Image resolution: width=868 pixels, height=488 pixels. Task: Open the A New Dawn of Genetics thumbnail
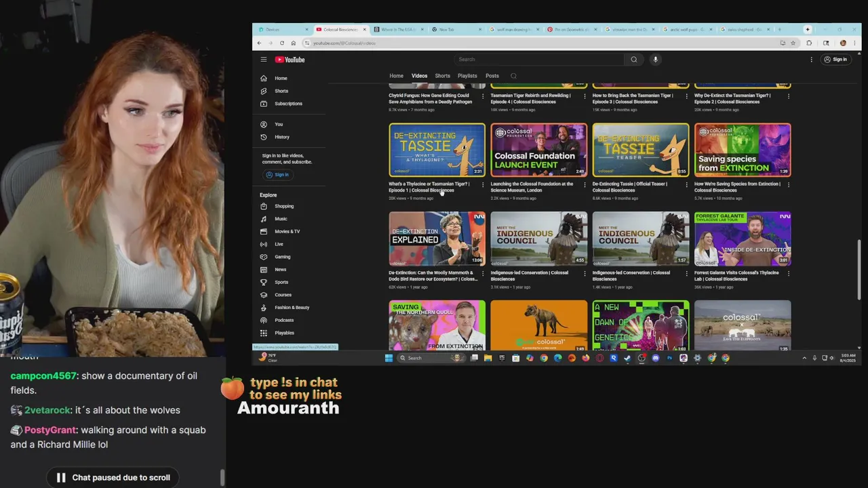(641, 325)
